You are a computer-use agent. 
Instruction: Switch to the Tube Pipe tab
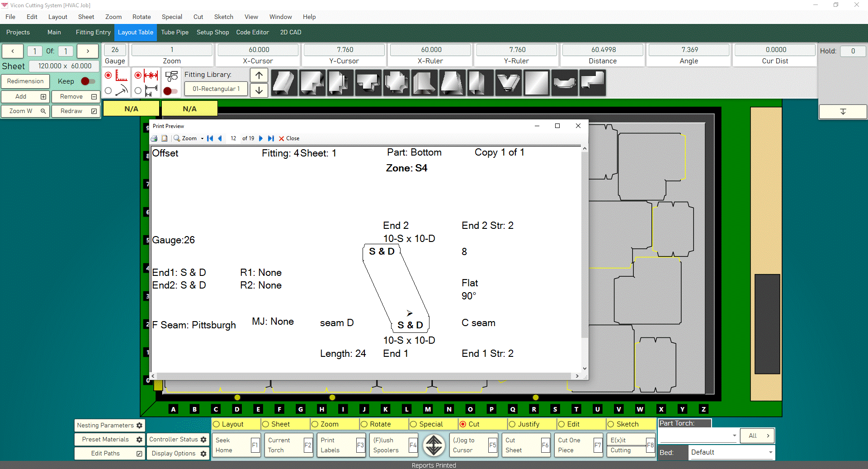[175, 32]
